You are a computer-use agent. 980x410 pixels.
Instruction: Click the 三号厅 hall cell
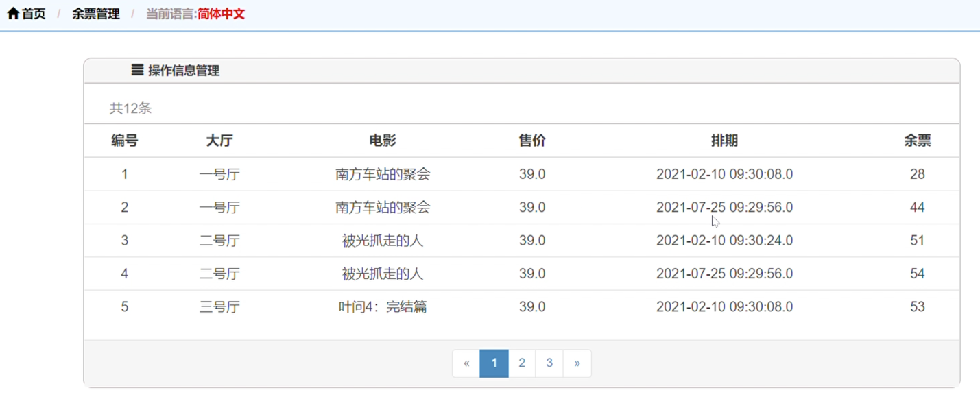(x=219, y=306)
